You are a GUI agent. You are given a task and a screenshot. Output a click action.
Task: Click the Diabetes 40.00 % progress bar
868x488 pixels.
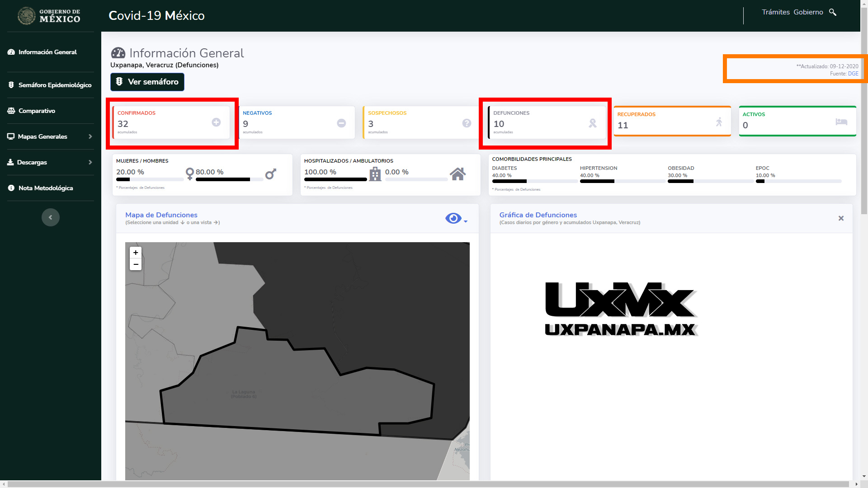[x=535, y=181]
